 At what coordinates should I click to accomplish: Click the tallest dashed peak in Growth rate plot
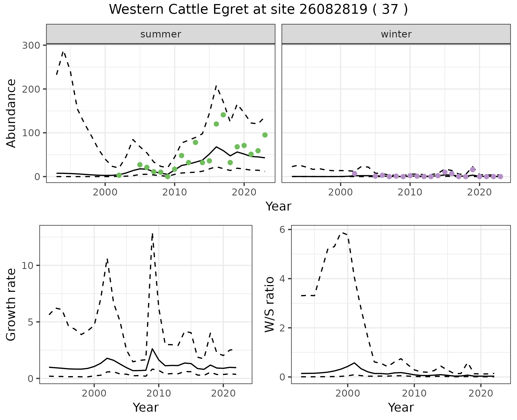click(152, 234)
